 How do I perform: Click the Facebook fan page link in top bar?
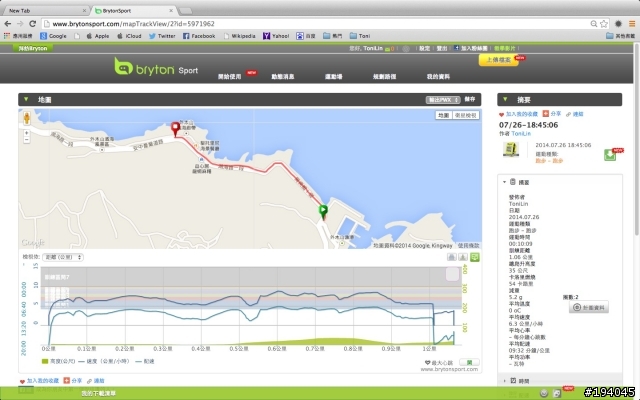[471, 48]
